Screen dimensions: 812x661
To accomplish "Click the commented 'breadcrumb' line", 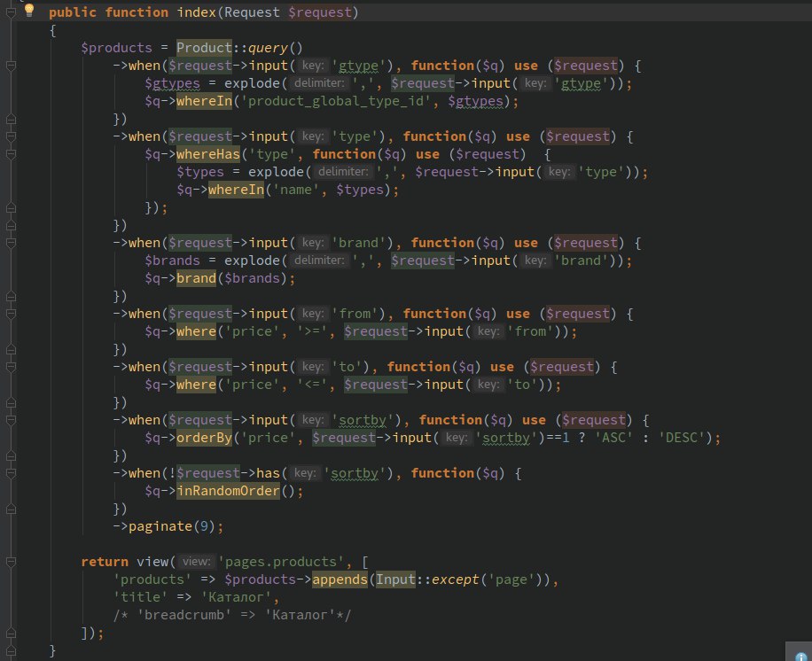I will click(232, 615).
